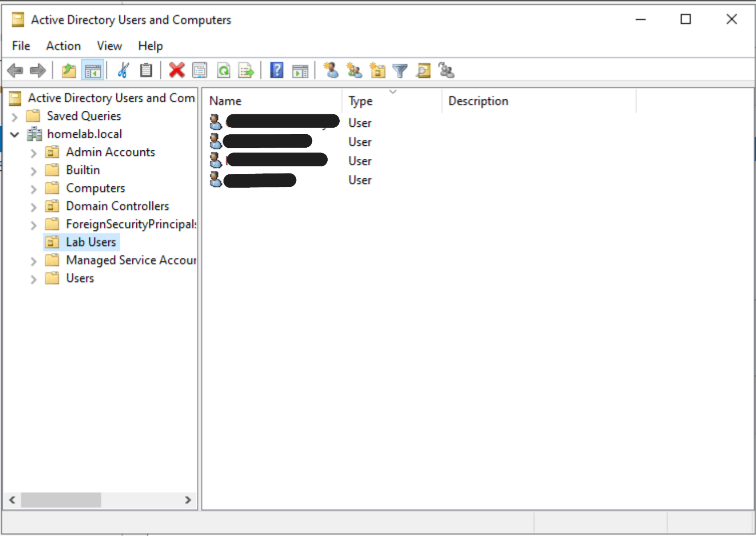756x536 pixels.
Task: Toggle the Show/Hide Console Tree icon
Action: pyautogui.click(x=93, y=71)
